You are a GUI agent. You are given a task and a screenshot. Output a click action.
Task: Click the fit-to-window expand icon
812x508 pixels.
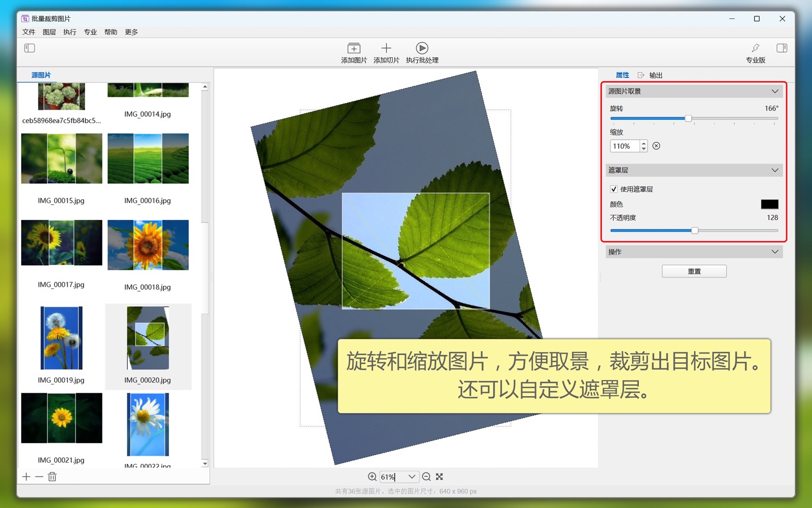click(x=439, y=477)
